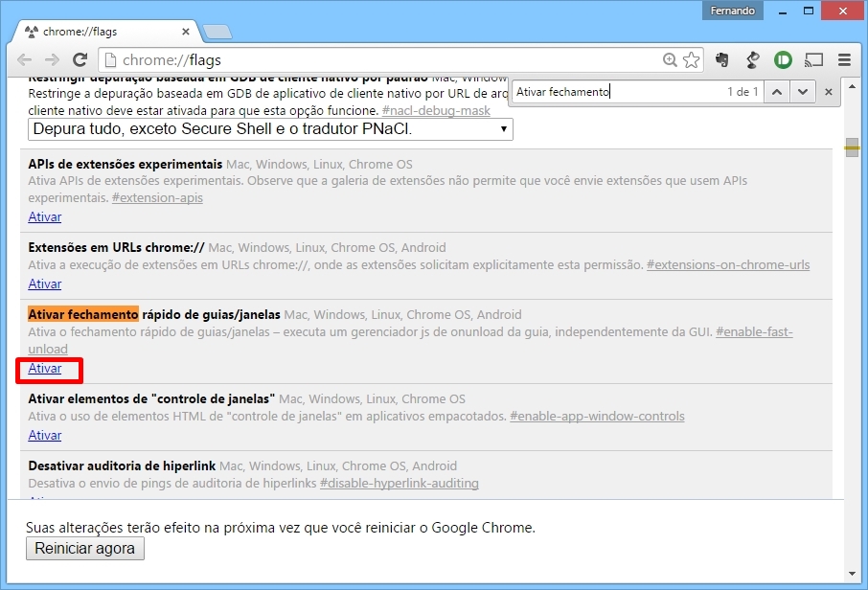The image size is (868, 590).
Task: Reload the chrome://flags page
Action: click(x=80, y=59)
